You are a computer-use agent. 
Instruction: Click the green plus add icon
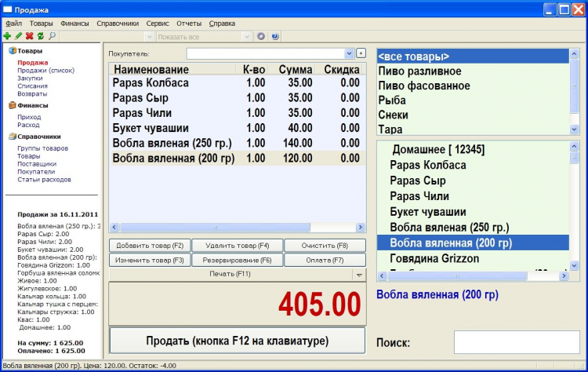tap(7, 36)
